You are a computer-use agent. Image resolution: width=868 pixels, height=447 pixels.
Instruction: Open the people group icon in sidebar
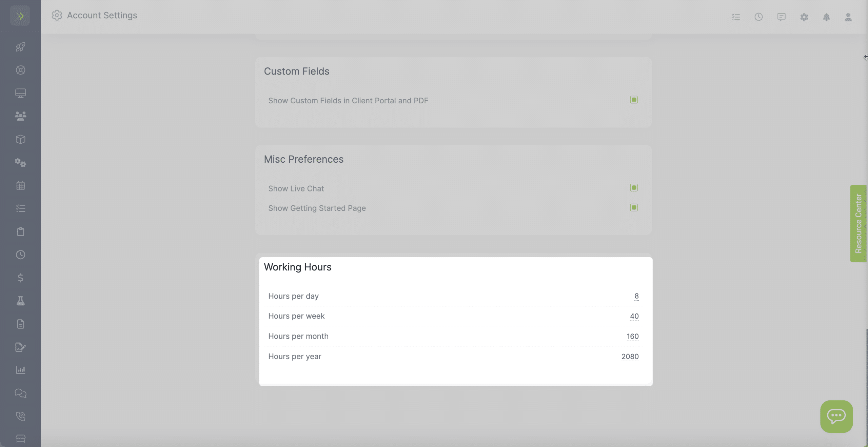pyautogui.click(x=20, y=116)
